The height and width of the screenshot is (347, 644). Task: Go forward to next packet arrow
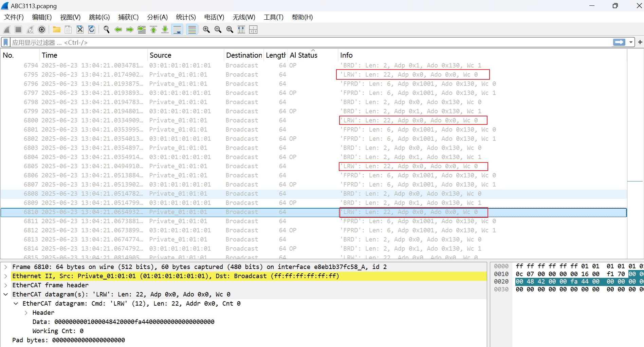pos(130,30)
